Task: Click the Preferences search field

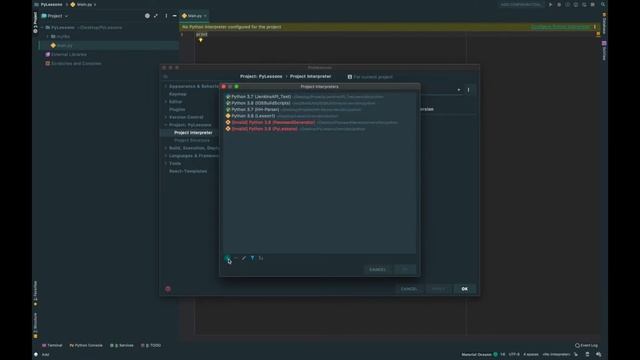Action: 190,77
